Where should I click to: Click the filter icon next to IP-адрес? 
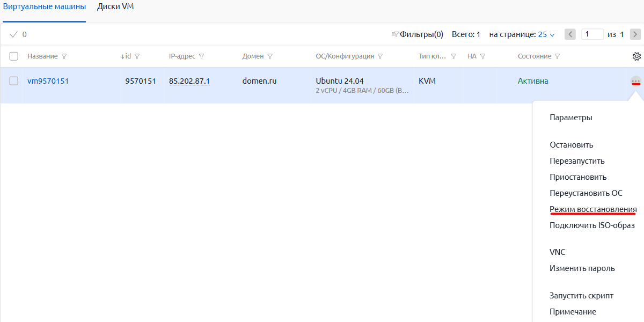tap(201, 56)
